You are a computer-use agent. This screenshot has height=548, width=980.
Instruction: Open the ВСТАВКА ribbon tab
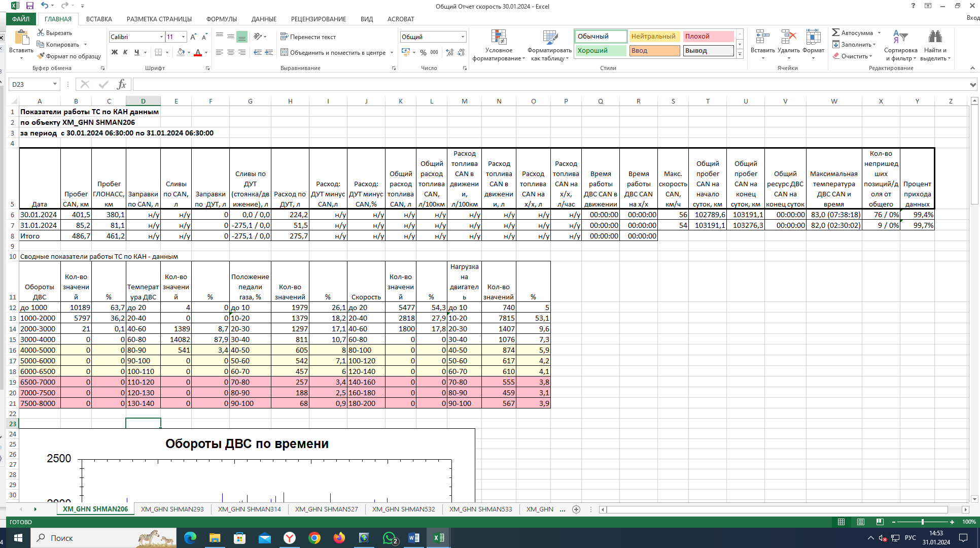click(x=99, y=19)
